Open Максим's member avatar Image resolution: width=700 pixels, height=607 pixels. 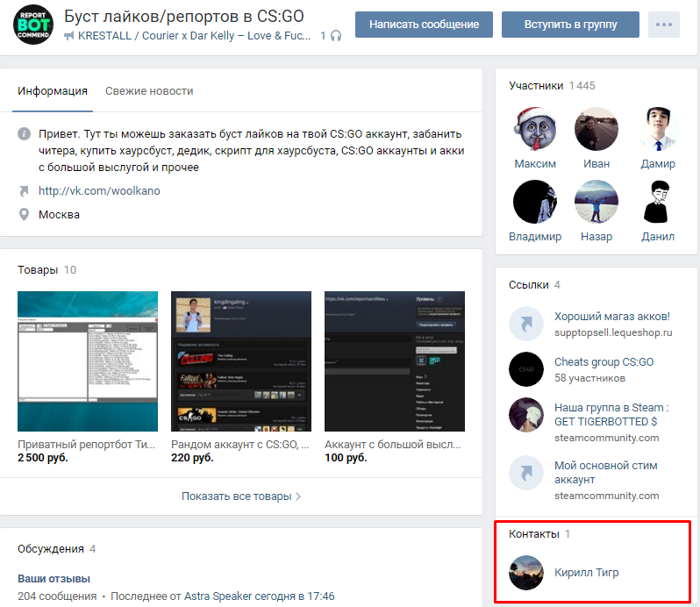coord(535,129)
